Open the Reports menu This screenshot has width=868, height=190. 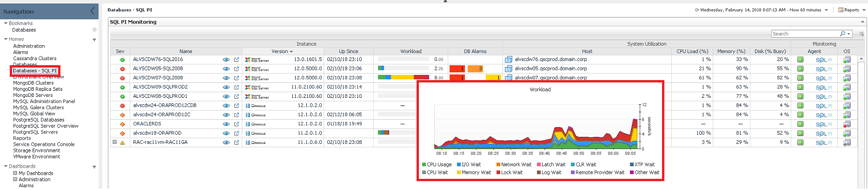[x=848, y=10]
